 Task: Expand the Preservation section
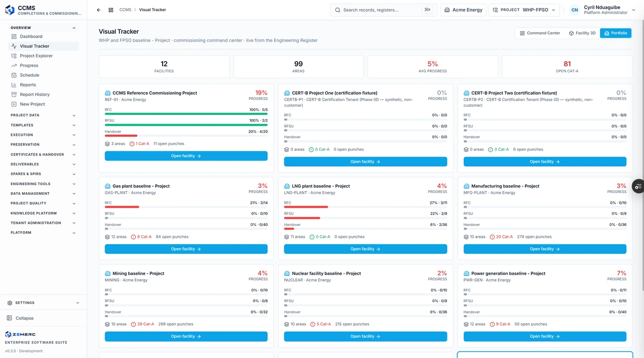pos(43,144)
